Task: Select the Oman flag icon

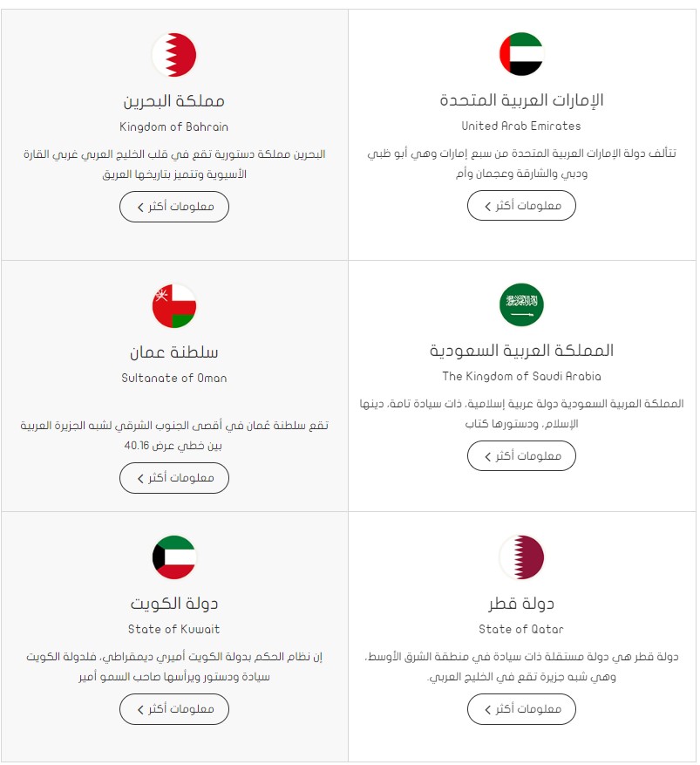Action: click(174, 306)
